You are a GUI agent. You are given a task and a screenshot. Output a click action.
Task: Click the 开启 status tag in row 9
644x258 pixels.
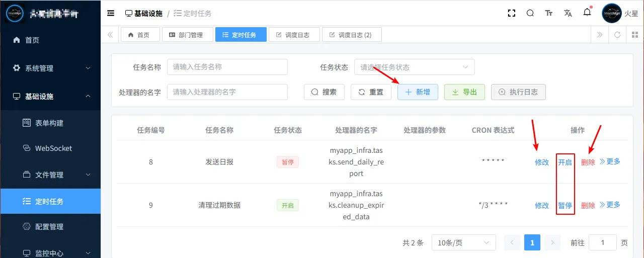288,205
